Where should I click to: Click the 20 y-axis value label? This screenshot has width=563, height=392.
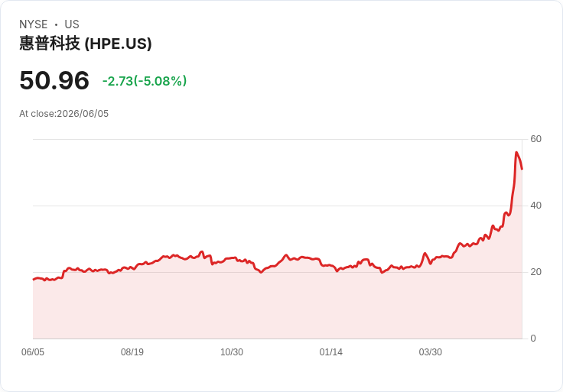coord(536,272)
